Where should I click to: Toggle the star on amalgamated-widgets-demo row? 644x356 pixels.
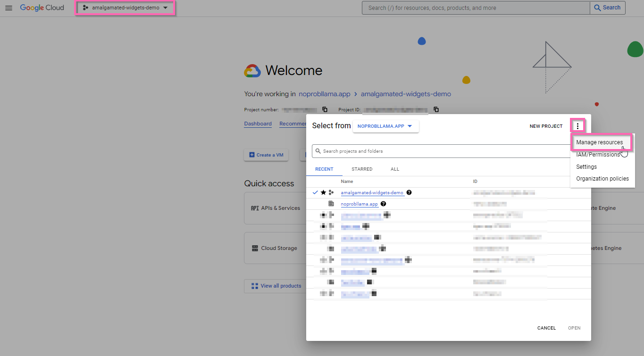coord(323,192)
